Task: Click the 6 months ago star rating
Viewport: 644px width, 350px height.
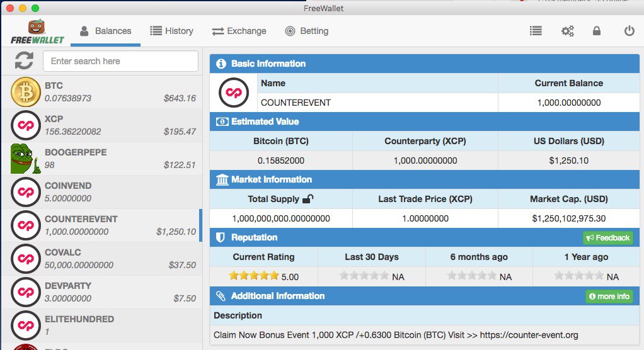Action: click(x=471, y=275)
